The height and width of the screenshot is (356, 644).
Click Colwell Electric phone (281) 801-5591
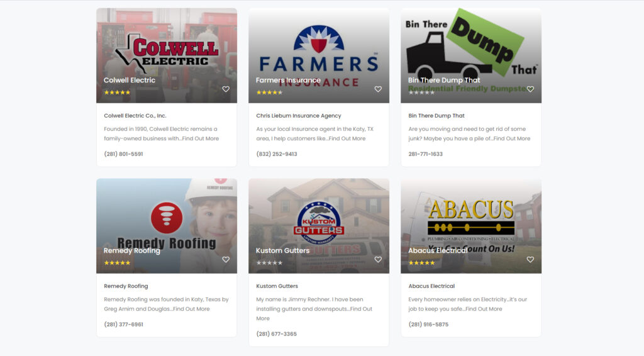tap(123, 154)
